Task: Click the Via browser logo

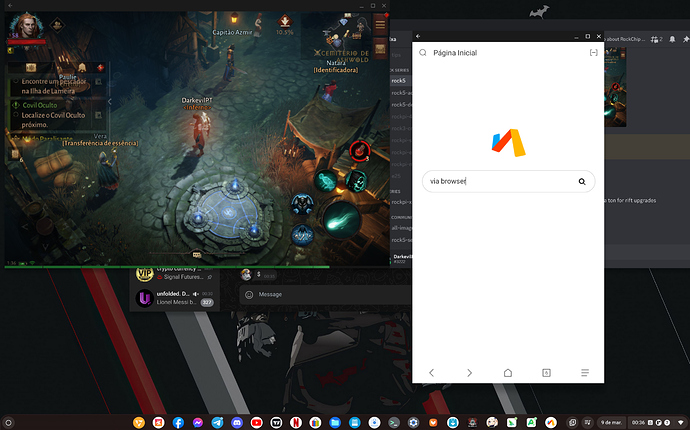Action: coord(509,143)
